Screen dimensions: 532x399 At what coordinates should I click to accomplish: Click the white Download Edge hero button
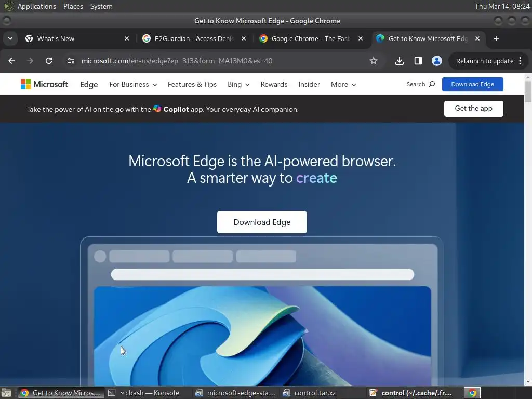tap(262, 222)
